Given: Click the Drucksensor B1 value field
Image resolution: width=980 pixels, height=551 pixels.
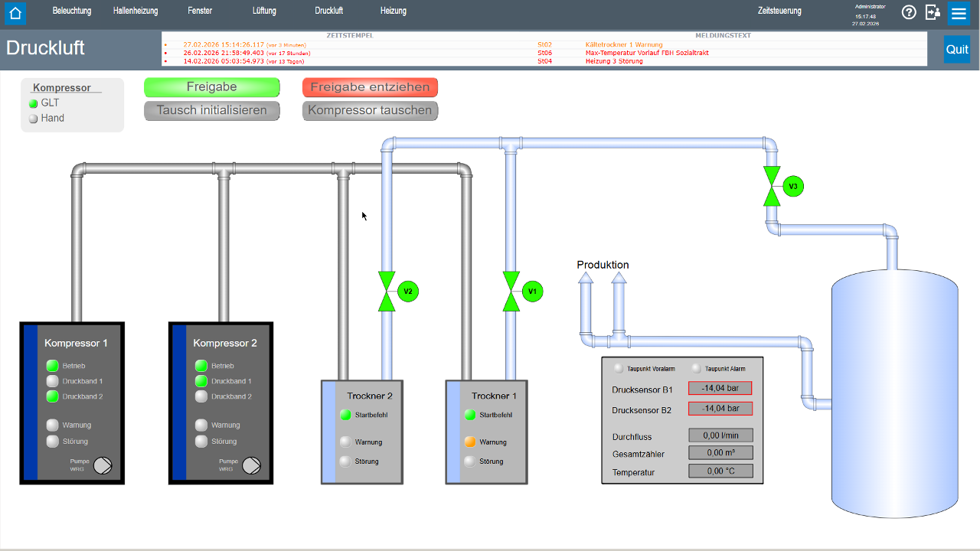Looking at the screenshot, I should (x=720, y=388).
